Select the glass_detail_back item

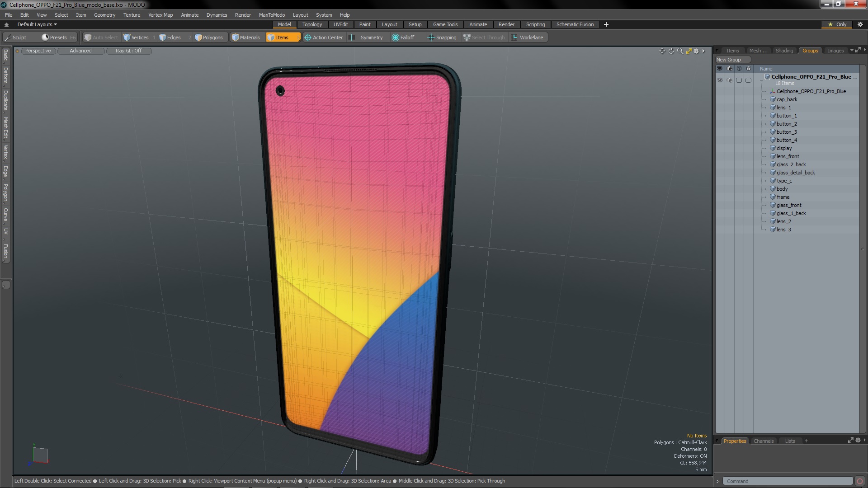[796, 173]
